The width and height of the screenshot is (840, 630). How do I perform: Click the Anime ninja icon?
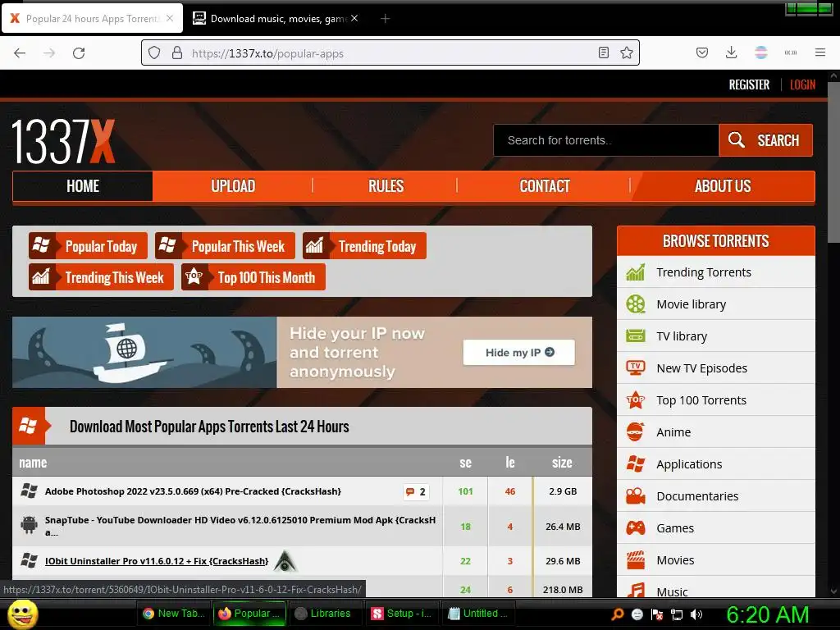coord(636,431)
